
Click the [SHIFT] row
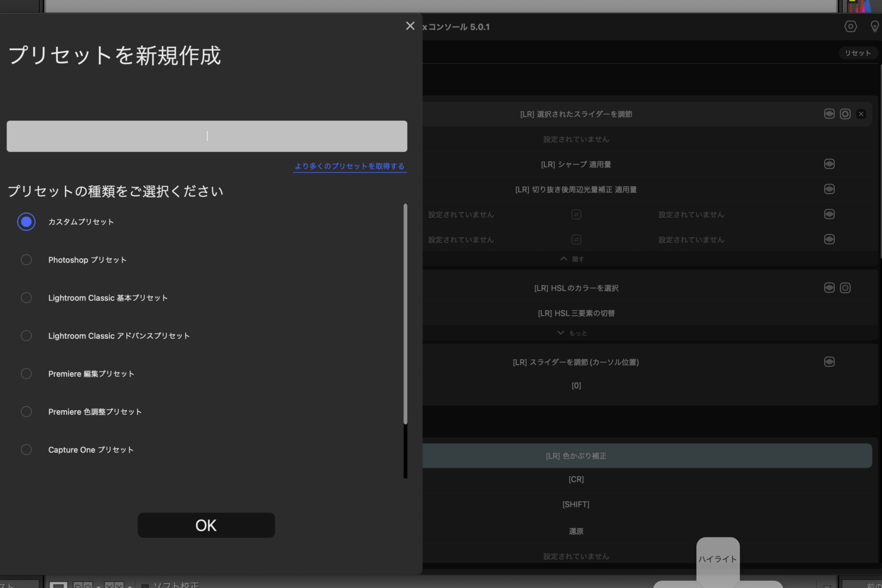[x=576, y=504]
